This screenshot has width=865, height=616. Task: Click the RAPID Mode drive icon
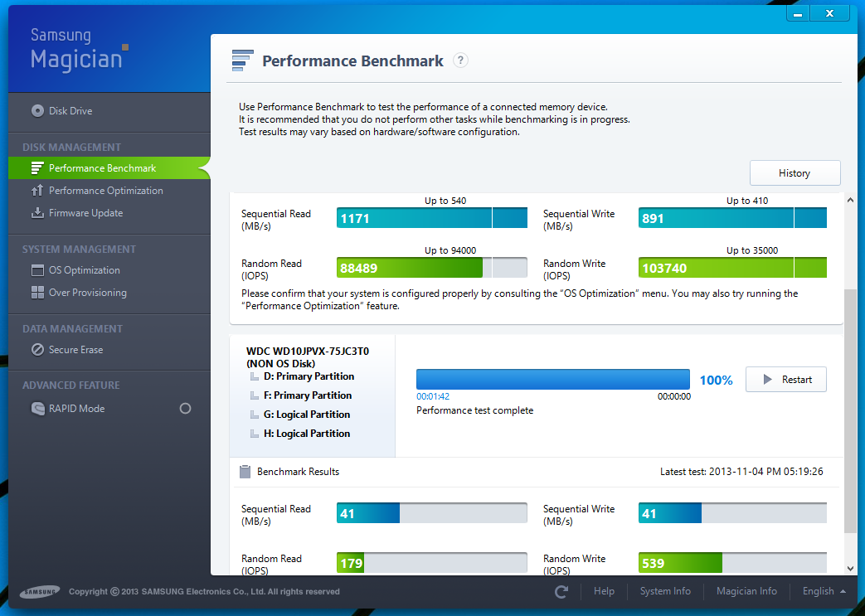37,409
